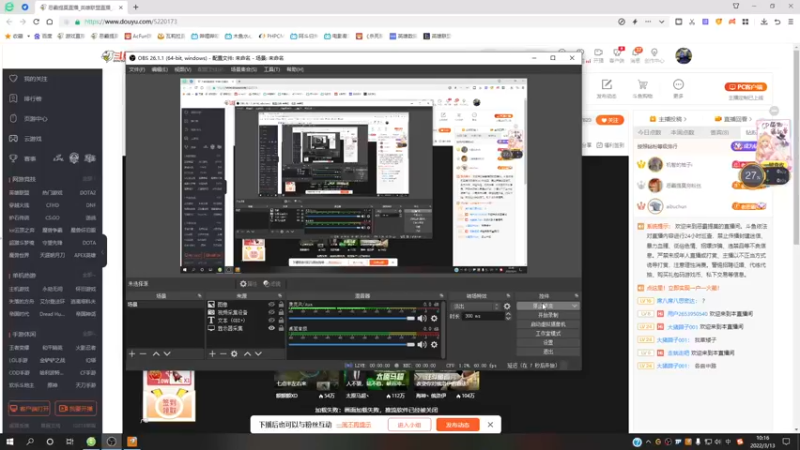Screen dimensions: 800x450
Task: Open the shopping cart icon on Douyu
Action: [642, 85]
